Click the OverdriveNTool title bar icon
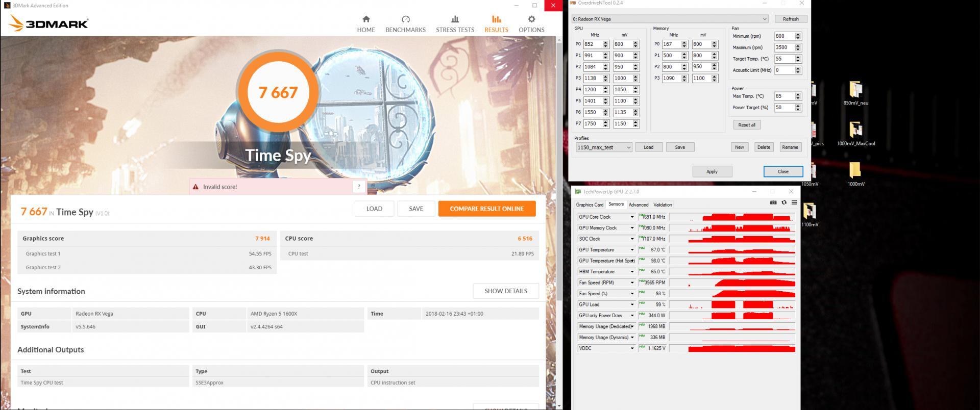 click(573, 3)
